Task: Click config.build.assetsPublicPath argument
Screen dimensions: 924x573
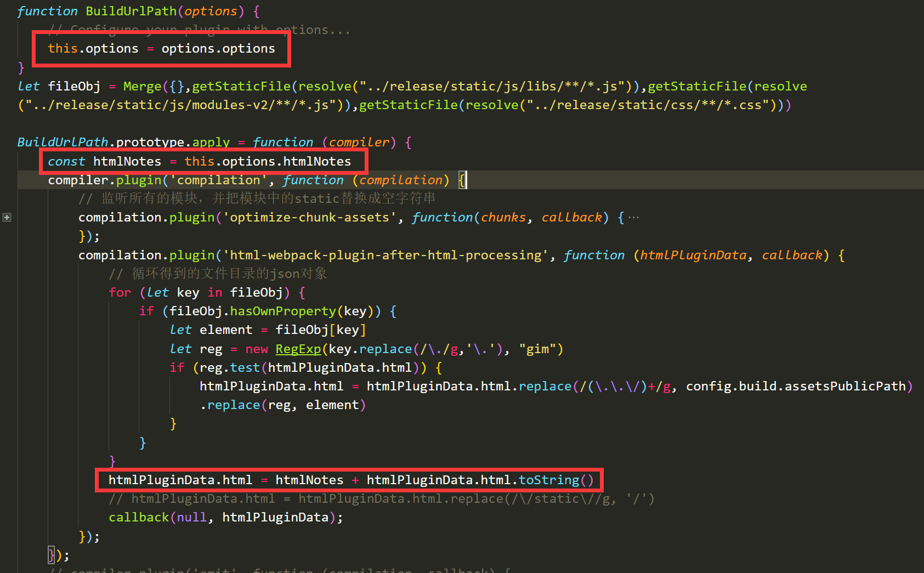Action: (796, 386)
